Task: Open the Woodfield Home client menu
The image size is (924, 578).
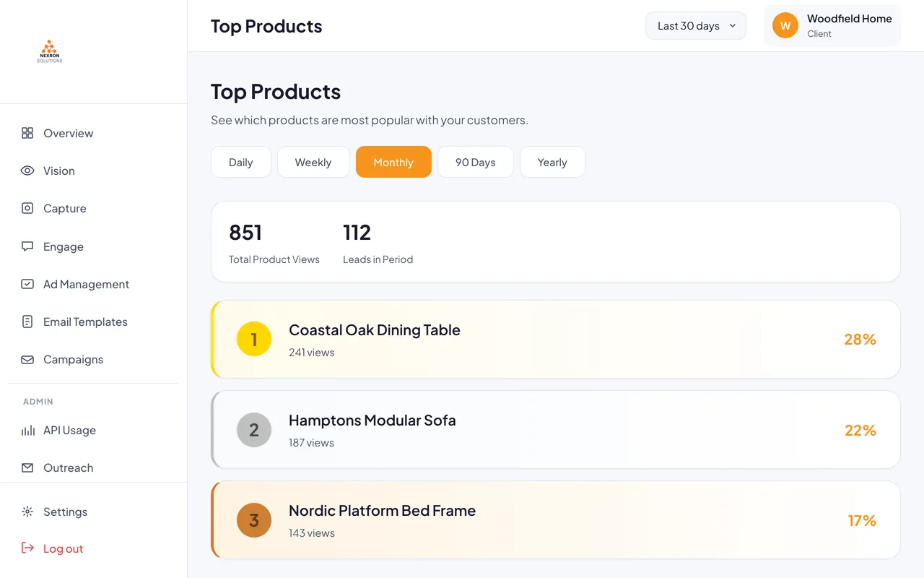Action: 832,26
